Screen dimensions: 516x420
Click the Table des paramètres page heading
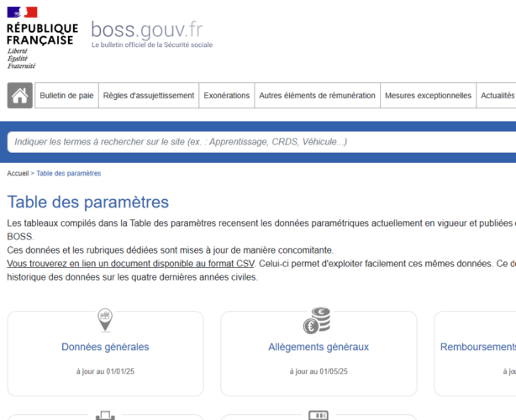(x=88, y=202)
